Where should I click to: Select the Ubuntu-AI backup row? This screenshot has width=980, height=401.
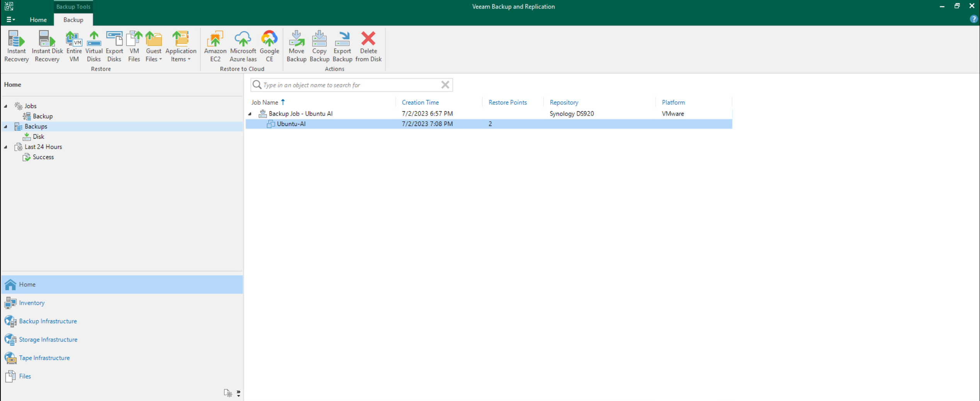coord(489,124)
